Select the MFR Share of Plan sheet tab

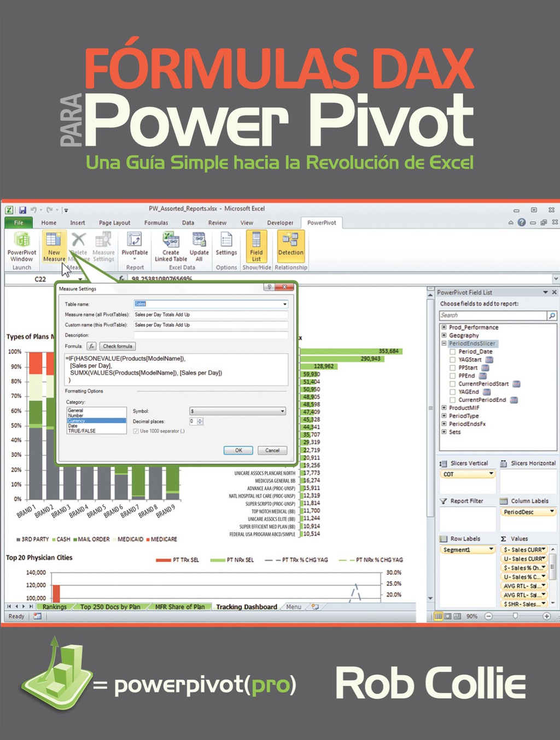pyautogui.click(x=179, y=607)
